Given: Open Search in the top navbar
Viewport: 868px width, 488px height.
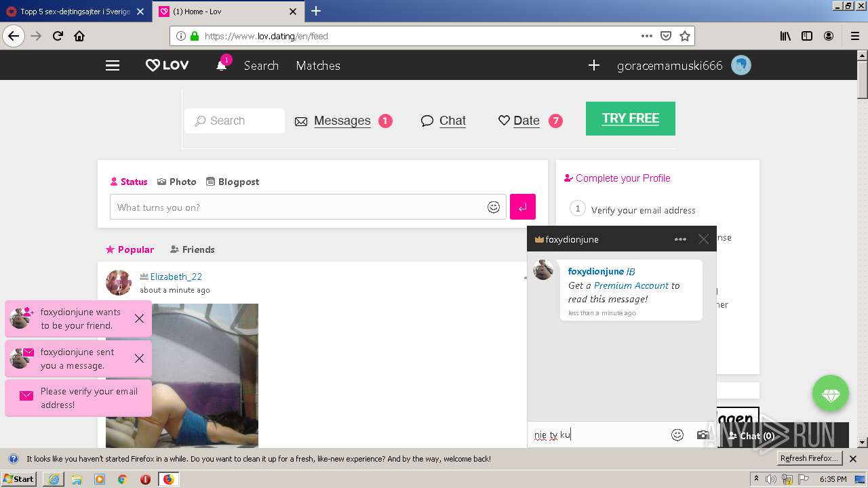Looking at the screenshot, I should (x=261, y=66).
